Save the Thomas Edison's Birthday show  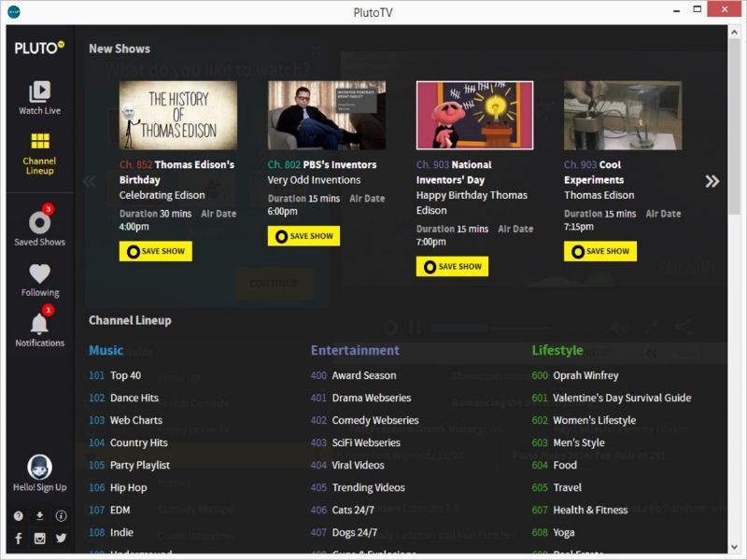[x=156, y=251]
